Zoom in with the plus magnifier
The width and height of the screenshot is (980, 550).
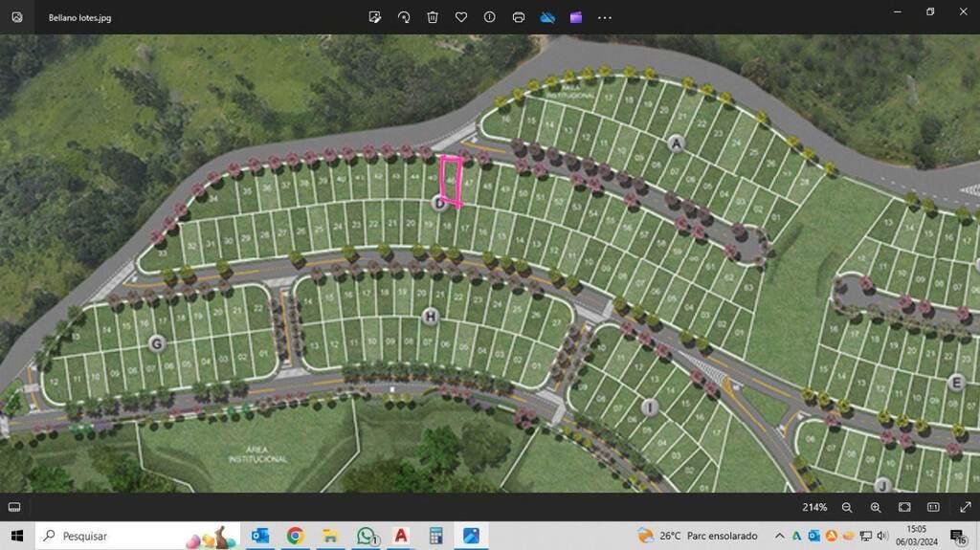876,507
